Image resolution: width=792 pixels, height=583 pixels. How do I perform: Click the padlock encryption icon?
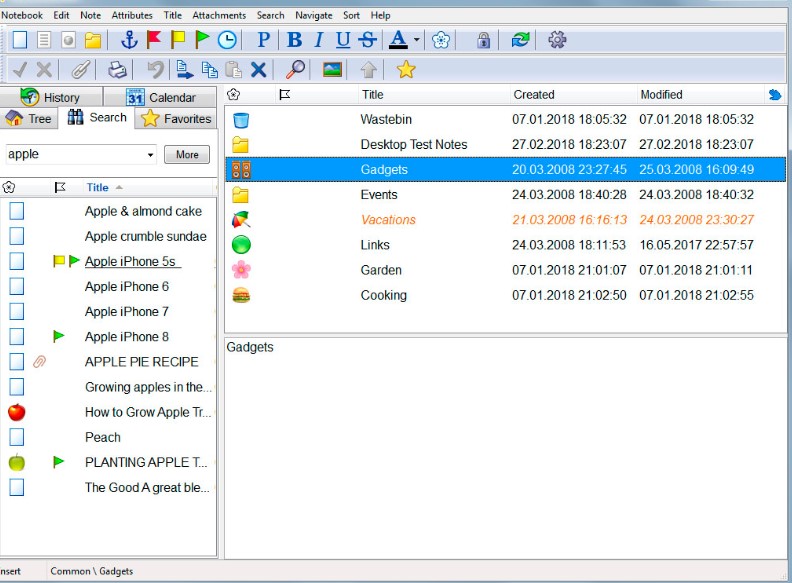[484, 40]
